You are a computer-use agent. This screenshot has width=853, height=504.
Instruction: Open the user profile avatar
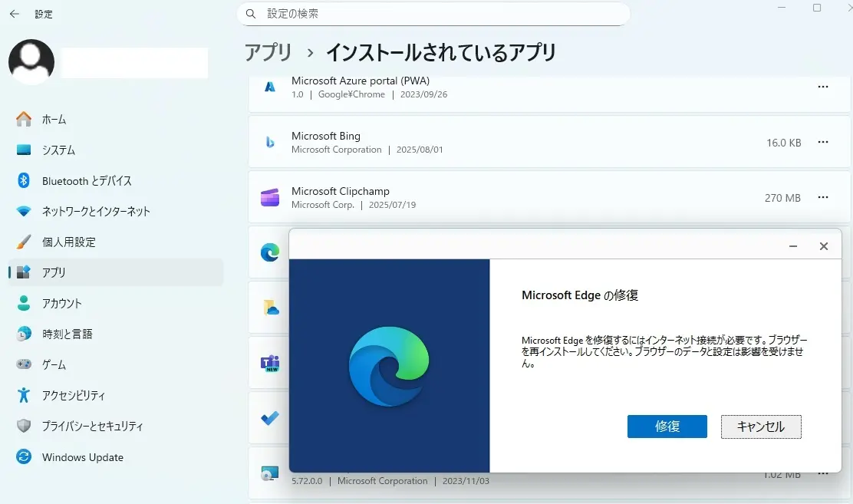click(31, 61)
